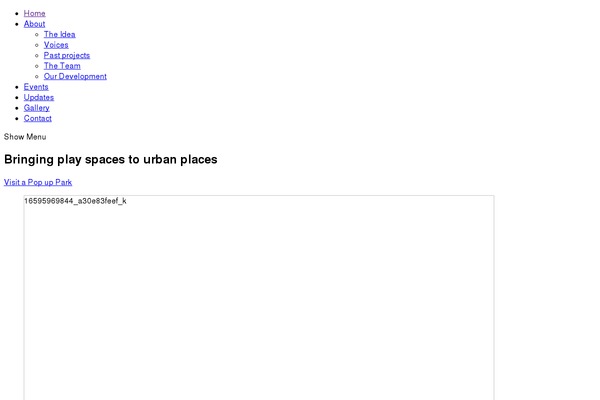
Task: Click the empty center of the image placeholder
Action: pyautogui.click(x=259, y=300)
